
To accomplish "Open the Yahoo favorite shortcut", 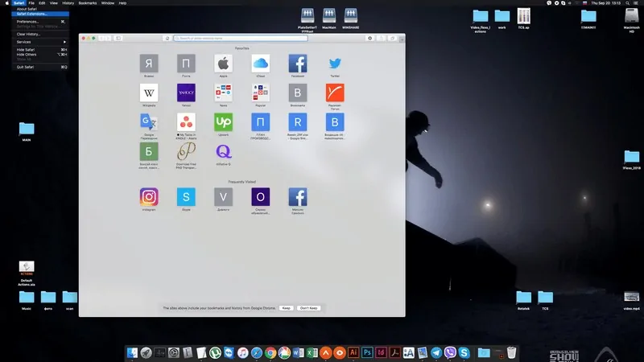I will click(186, 93).
